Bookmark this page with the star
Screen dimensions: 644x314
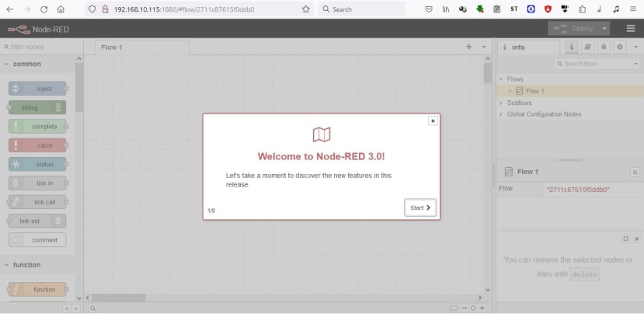tap(305, 9)
